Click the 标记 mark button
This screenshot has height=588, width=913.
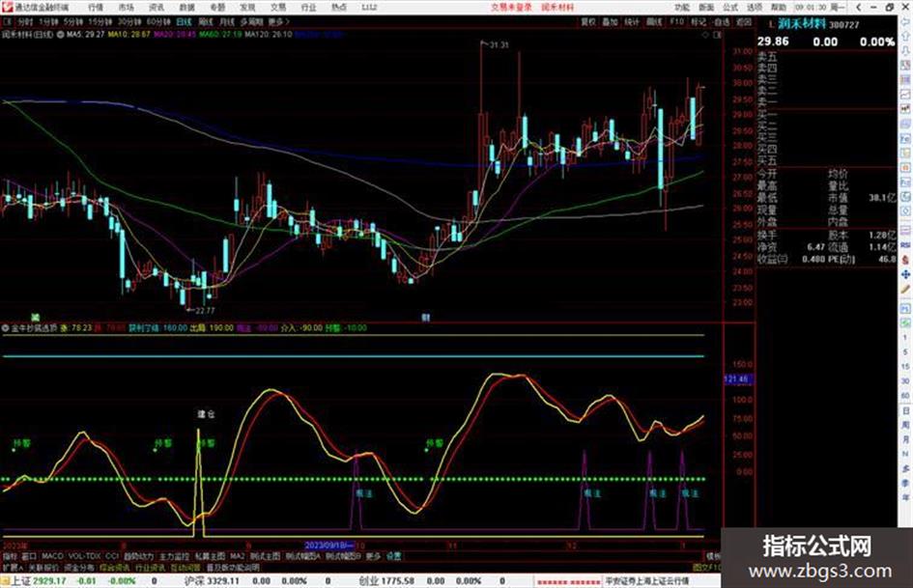[699, 22]
